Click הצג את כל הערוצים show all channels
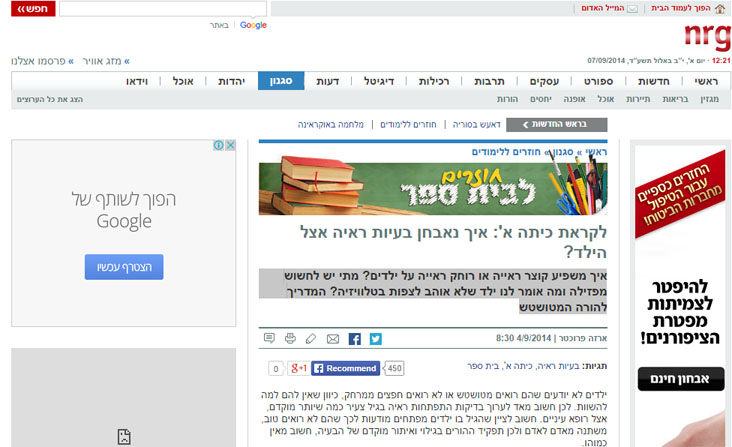 point(50,99)
